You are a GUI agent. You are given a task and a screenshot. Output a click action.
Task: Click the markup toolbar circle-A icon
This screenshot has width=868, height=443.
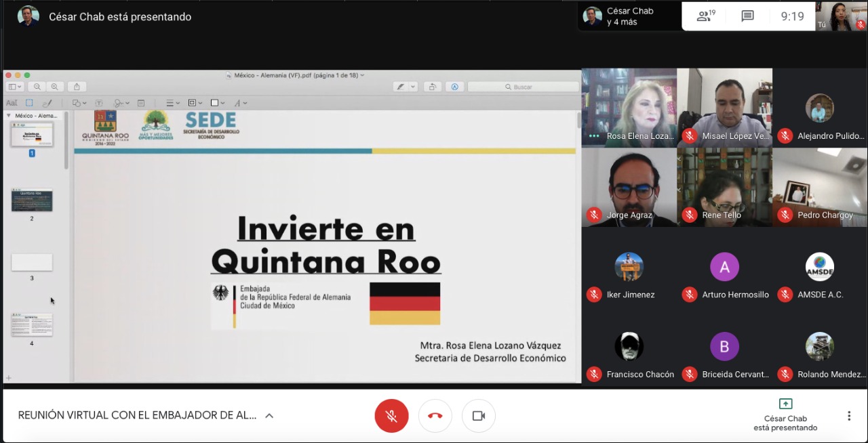point(454,87)
